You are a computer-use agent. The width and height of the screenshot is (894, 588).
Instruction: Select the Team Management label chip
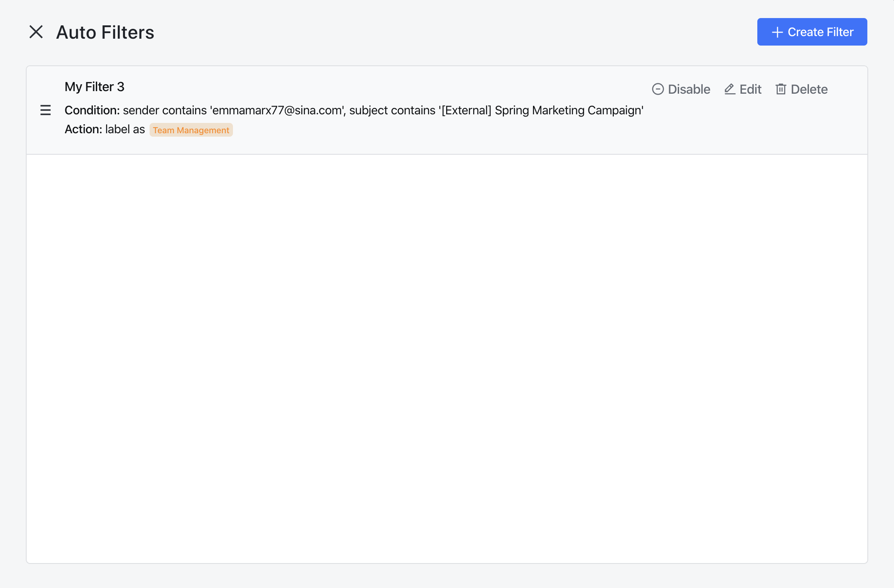pos(191,129)
